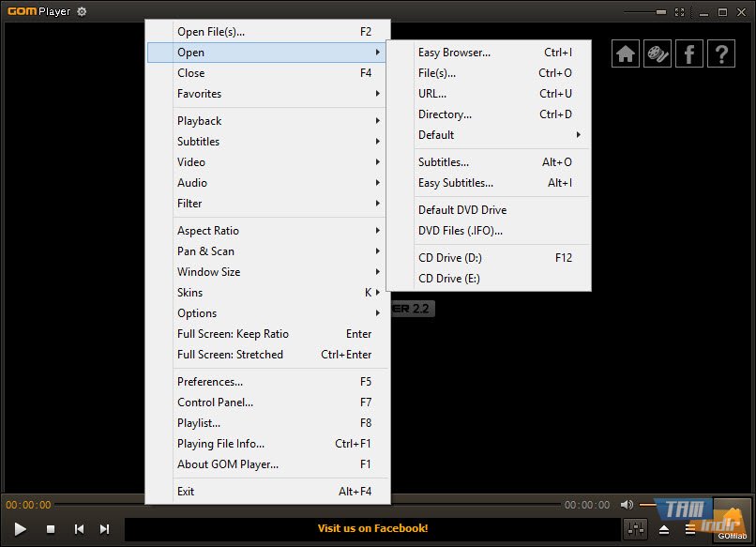The image size is (756, 547).
Task: Choose Default DVD Drive
Action: (489, 210)
